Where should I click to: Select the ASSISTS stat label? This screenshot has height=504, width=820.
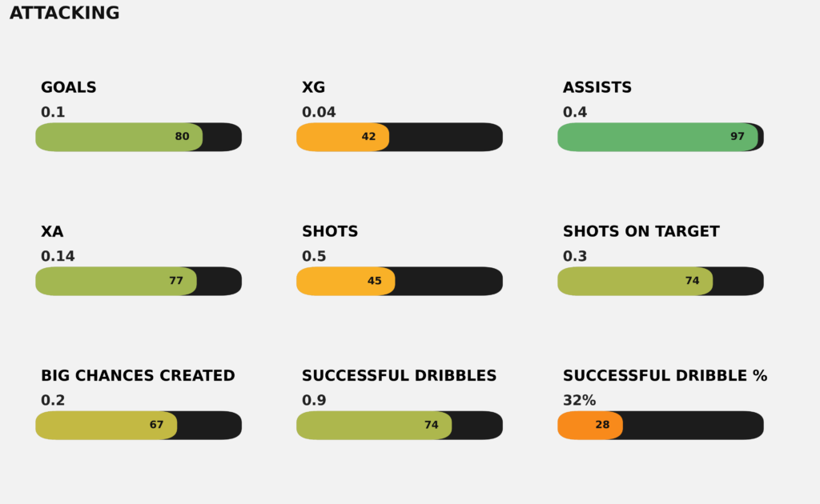click(x=597, y=88)
